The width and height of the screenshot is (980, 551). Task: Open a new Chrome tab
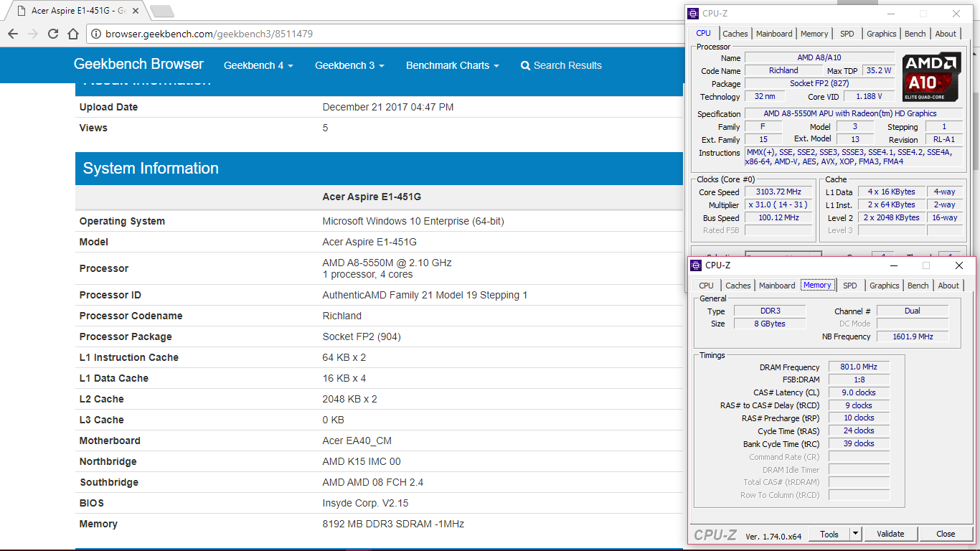pos(162,11)
